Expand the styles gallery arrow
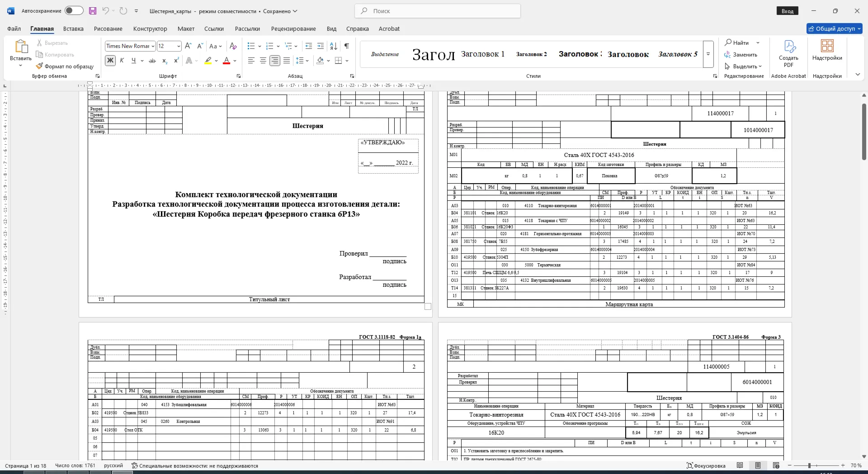 point(708,54)
